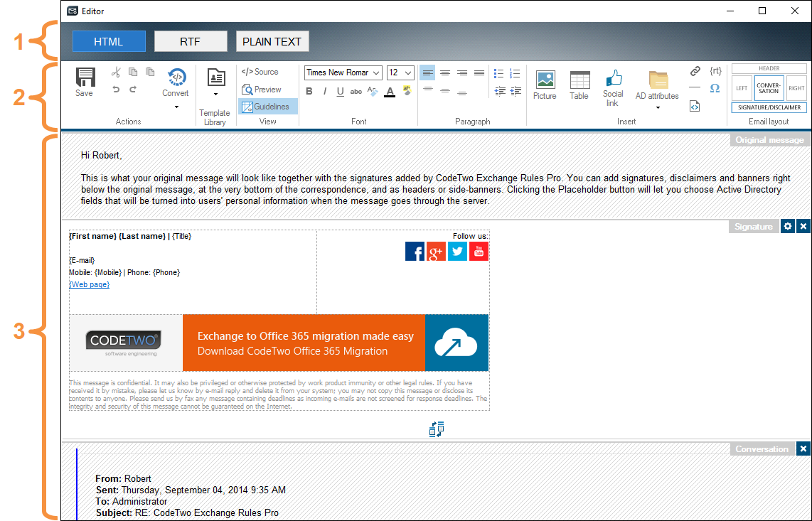Switch to Source view
Viewport: 812px width, 521px height.
pyautogui.click(x=260, y=72)
